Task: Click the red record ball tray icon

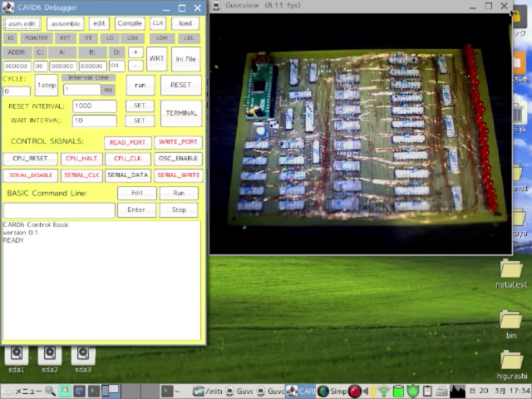Action: [355, 392]
